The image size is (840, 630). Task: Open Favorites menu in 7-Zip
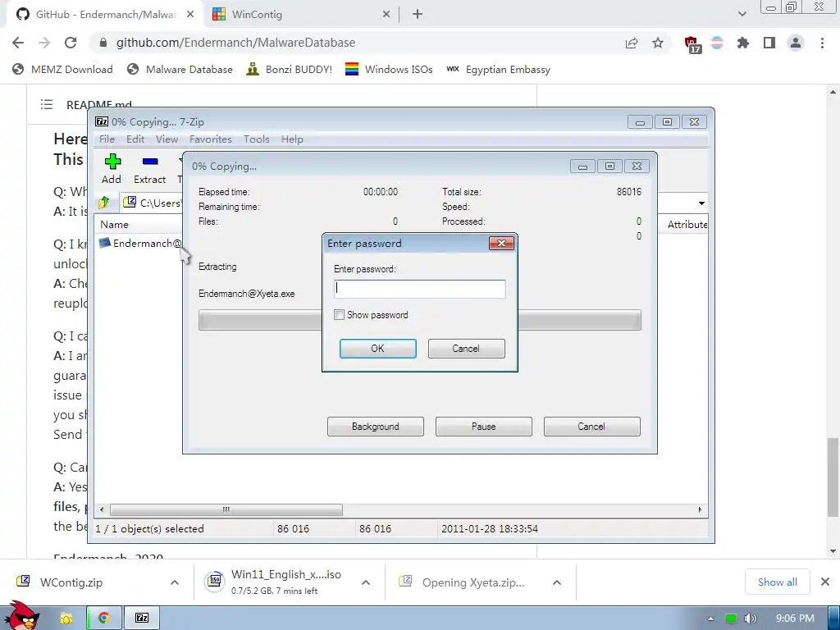point(211,139)
